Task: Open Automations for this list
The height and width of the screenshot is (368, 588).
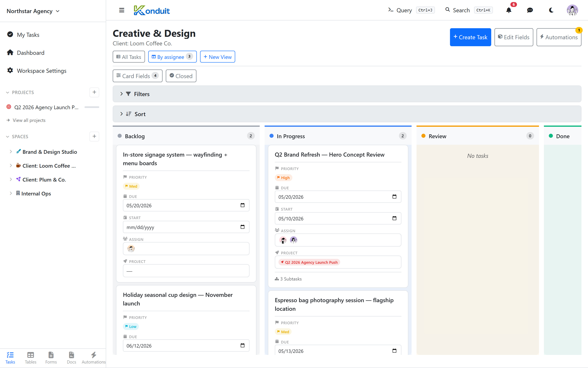Action: (559, 37)
